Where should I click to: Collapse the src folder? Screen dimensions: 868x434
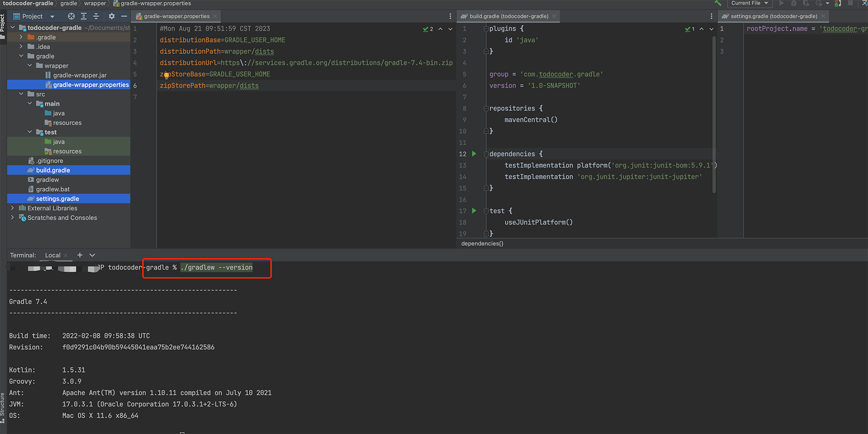[x=21, y=94]
